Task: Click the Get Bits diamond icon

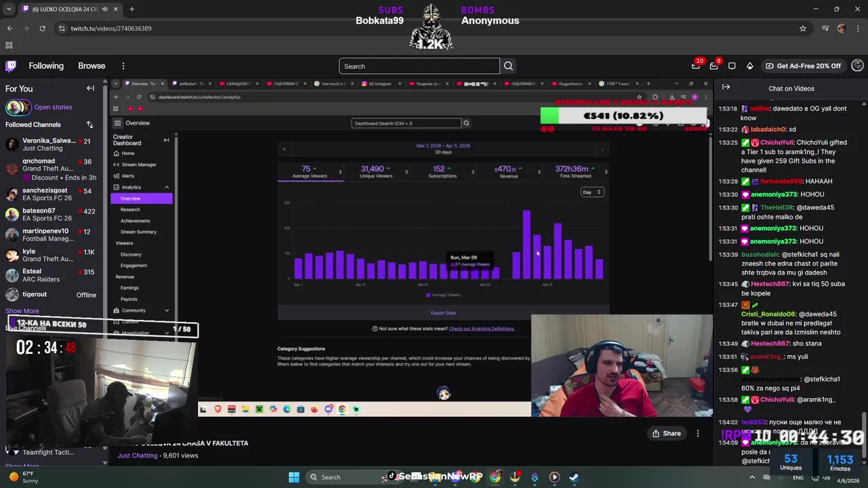Action: click(x=749, y=66)
